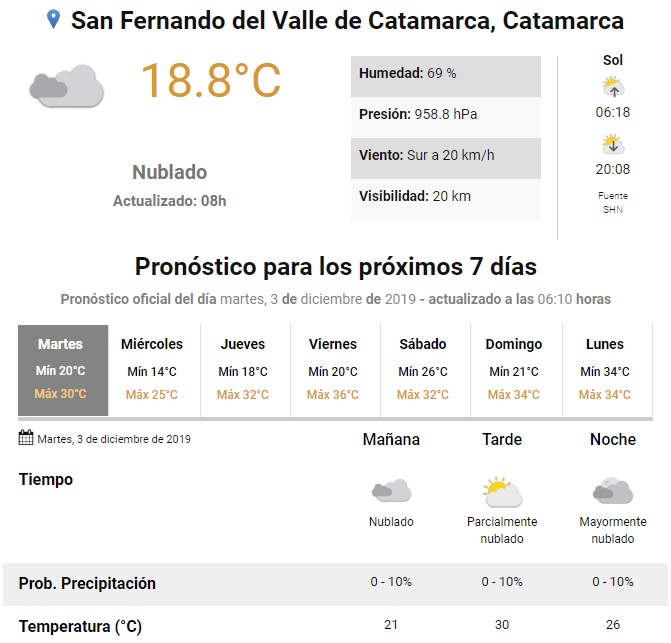Click the location pin icon
The image size is (671, 643).
point(53,20)
